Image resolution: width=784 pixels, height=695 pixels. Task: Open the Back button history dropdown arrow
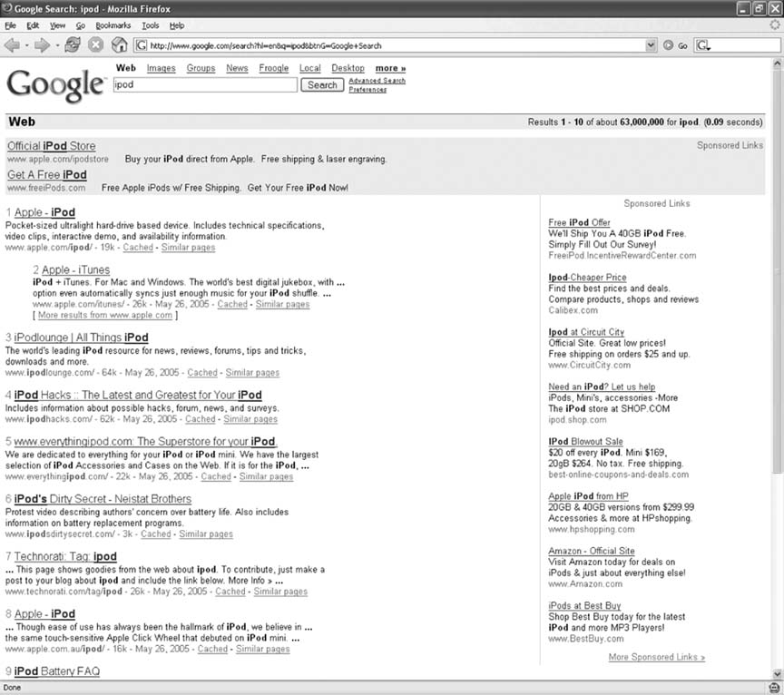click(26, 45)
